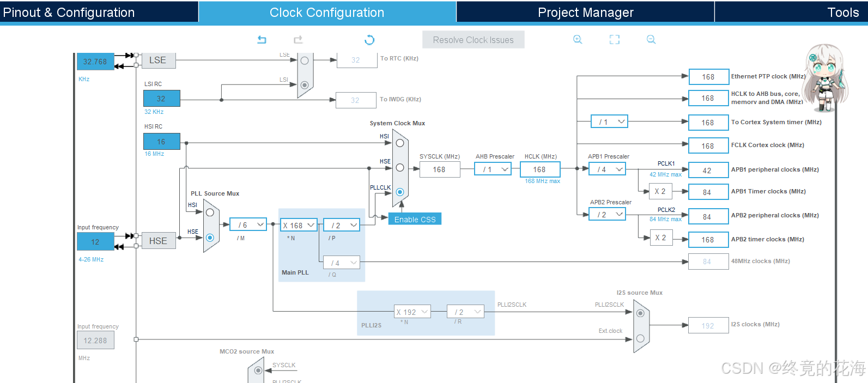Click the LSE oscillator block

click(x=159, y=60)
